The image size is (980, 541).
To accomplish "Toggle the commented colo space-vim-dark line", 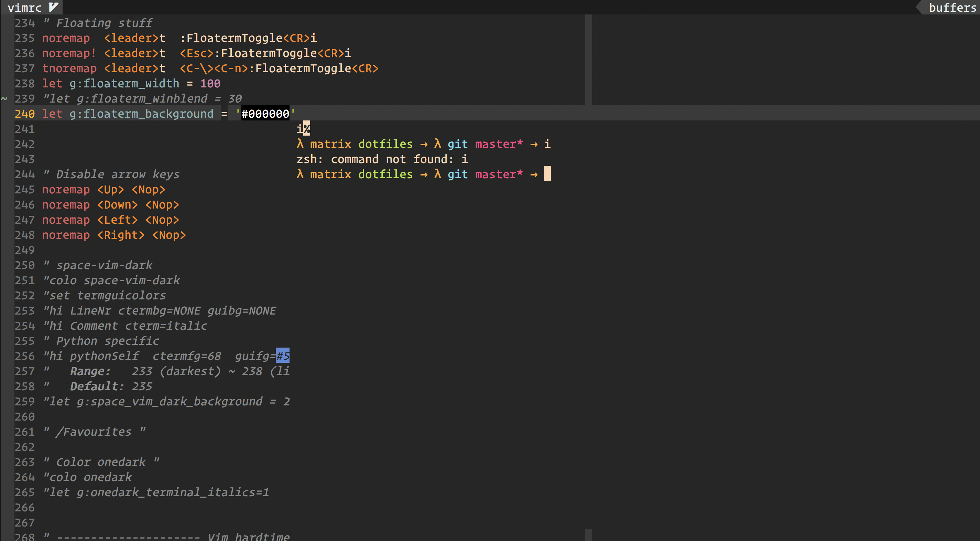I will tap(111, 280).
